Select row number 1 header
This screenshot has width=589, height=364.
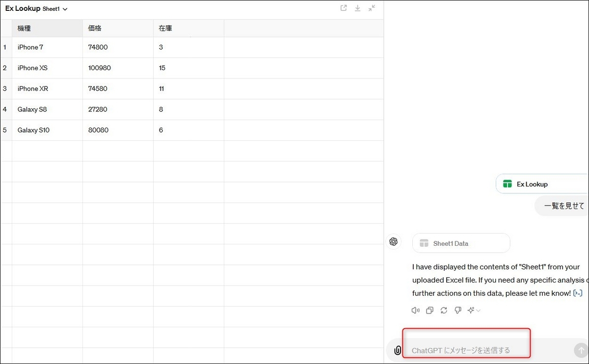point(6,48)
